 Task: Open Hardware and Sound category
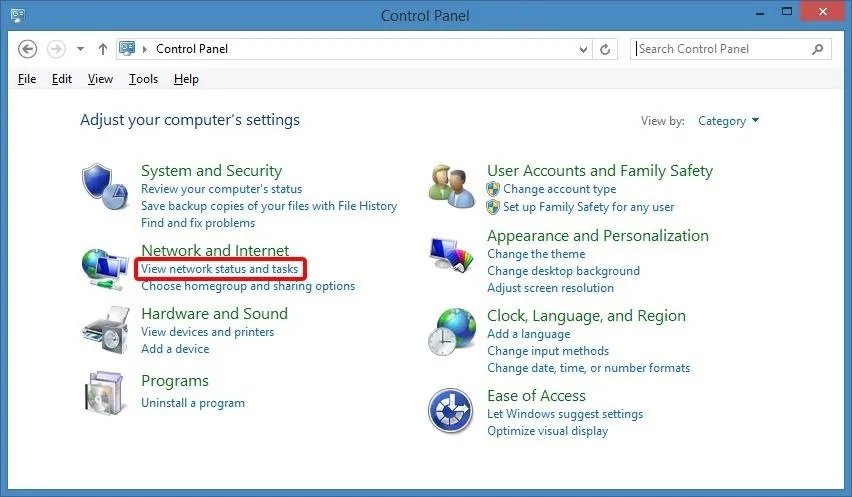pos(215,313)
